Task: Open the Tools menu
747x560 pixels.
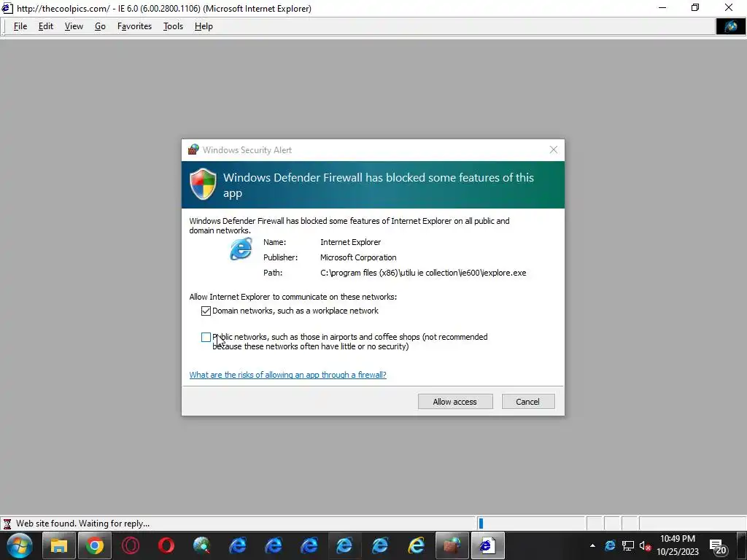Action: [x=173, y=26]
